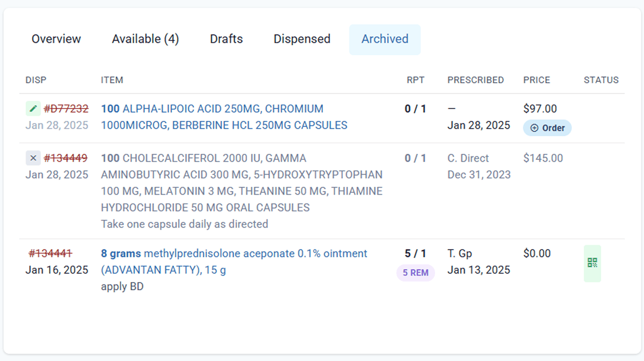This screenshot has width=644, height=361.
Task: Click the green pencil edit icon beside #D77232
Action: [33, 108]
